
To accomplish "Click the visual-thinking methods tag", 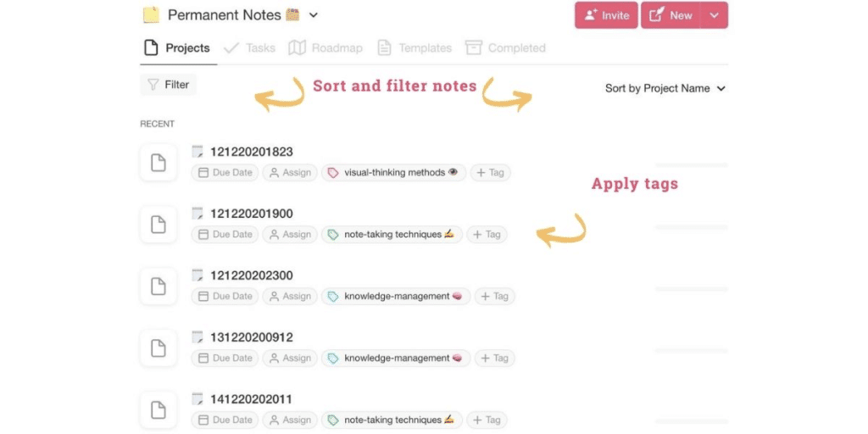I will [x=393, y=173].
